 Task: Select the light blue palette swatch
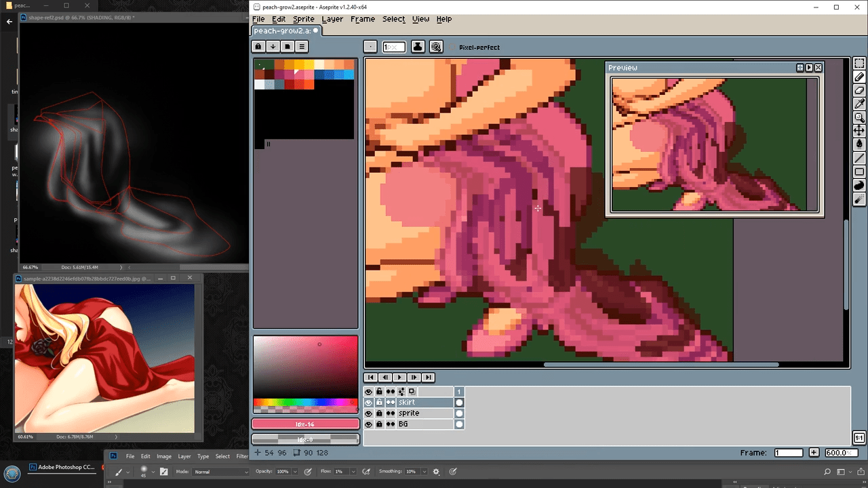[349, 75]
